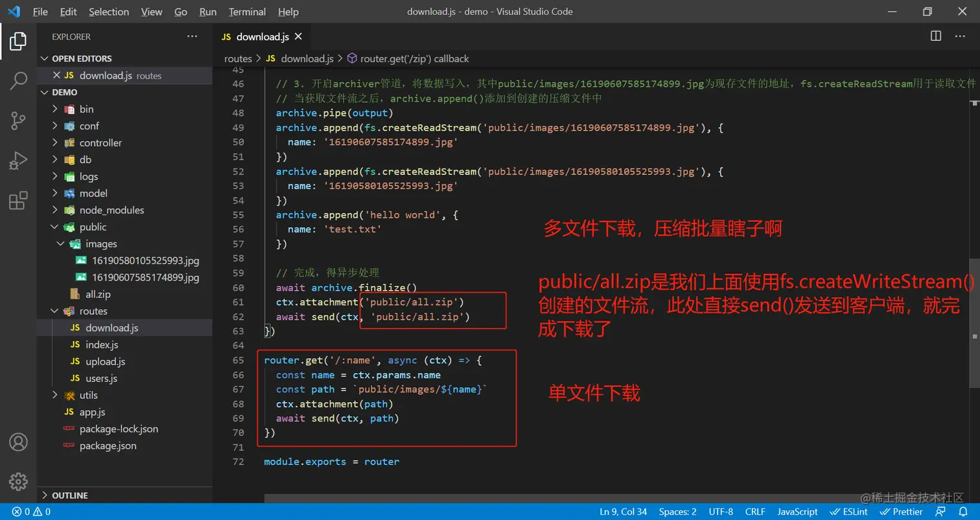Image resolution: width=980 pixels, height=520 pixels.
Task: Close download.js in Open Editors list
Action: point(56,75)
